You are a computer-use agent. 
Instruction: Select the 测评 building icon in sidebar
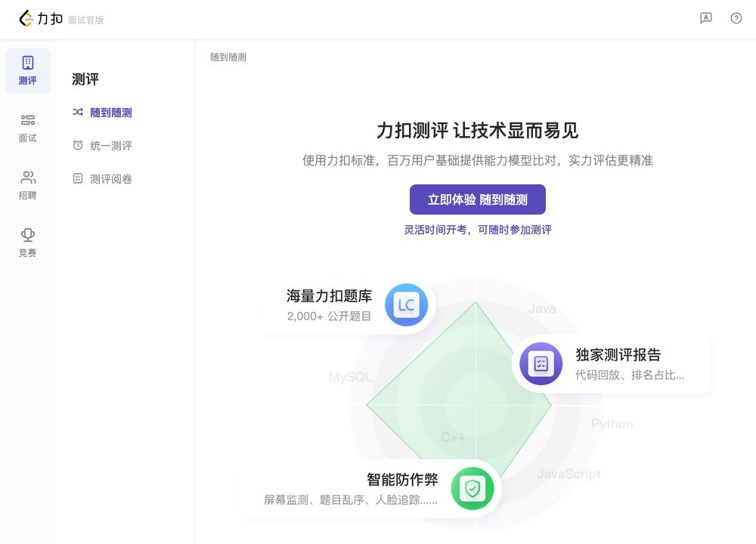(x=28, y=63)
